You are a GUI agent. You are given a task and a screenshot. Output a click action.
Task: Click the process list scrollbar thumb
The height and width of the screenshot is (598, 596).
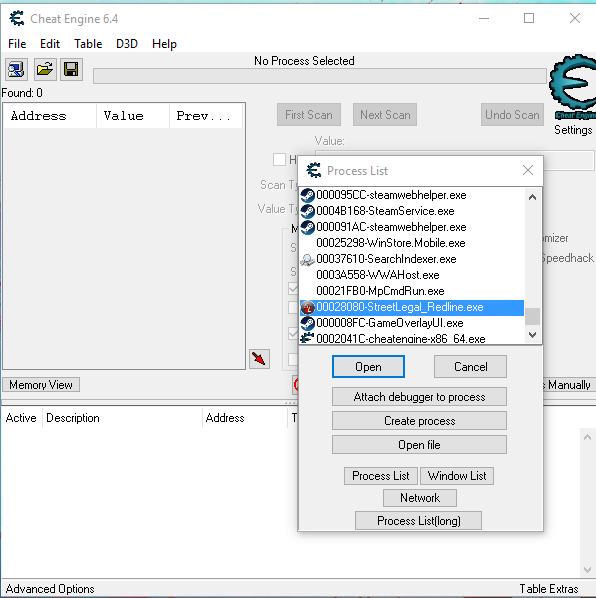coord(533,316)
